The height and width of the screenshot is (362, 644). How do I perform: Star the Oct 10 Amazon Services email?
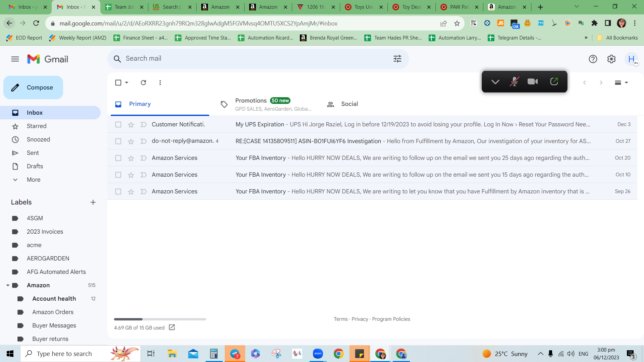[x=131, y=175]
